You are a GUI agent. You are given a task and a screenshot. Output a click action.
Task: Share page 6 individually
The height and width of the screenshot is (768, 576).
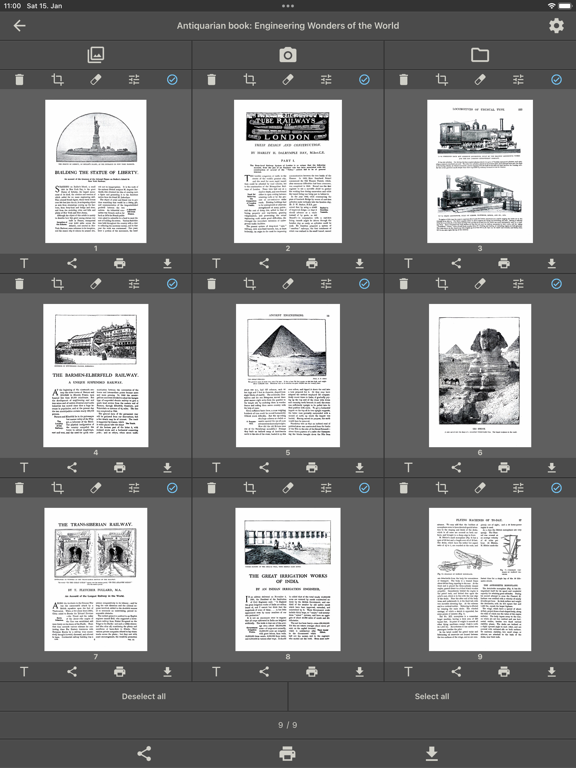[456, 467]
